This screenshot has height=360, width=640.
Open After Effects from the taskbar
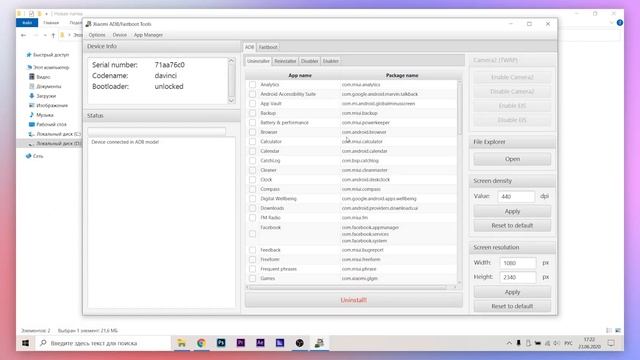pyautogui.click(x=260, y=343)
